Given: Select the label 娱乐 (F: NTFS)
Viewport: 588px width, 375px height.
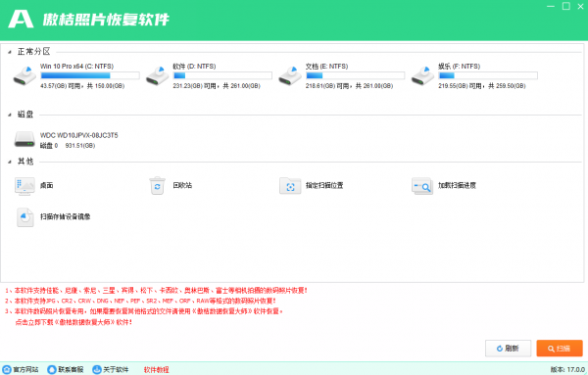Looking at the screenshot, I should coord(460,67).
